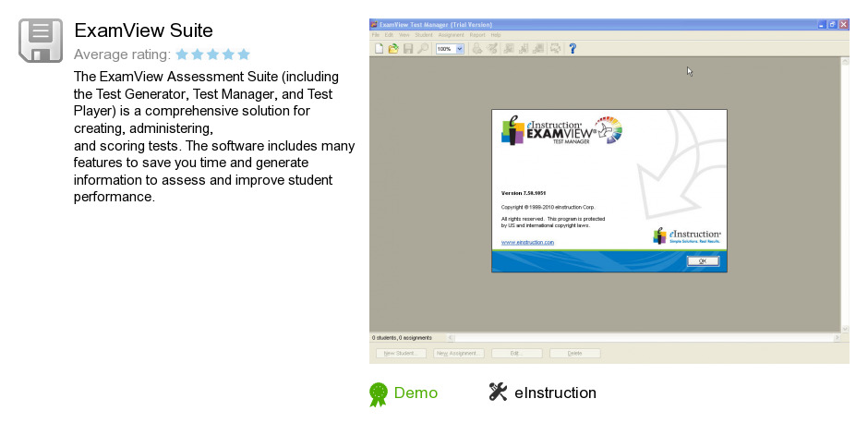
Task: Open the Help menu
Action: tap(496, 35)
